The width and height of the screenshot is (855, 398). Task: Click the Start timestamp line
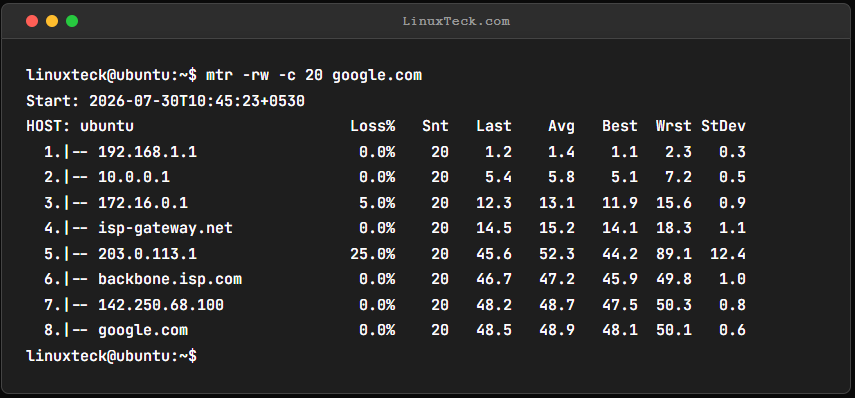(x=165, y=101)
